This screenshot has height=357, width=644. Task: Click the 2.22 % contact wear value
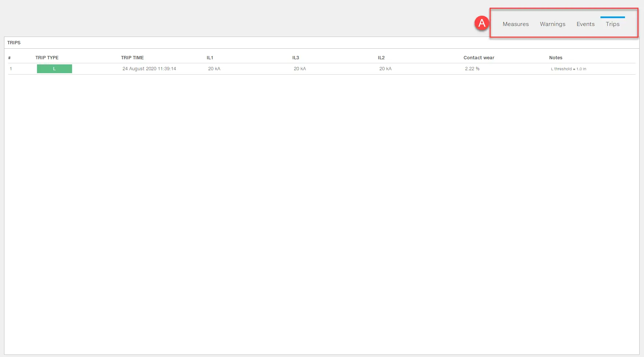tap(472, 69)
